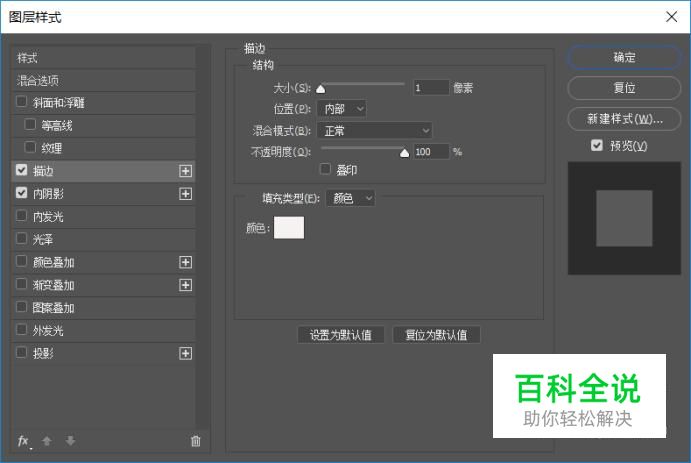
Task: Click the move effect down arrow
Action: tap(70, 441)
